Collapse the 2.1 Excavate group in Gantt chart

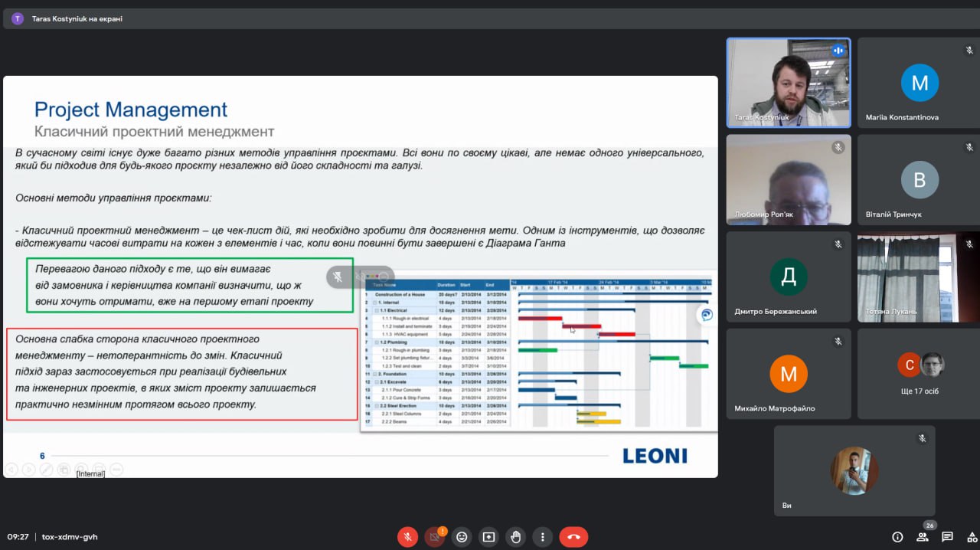[x=377, y=381]
